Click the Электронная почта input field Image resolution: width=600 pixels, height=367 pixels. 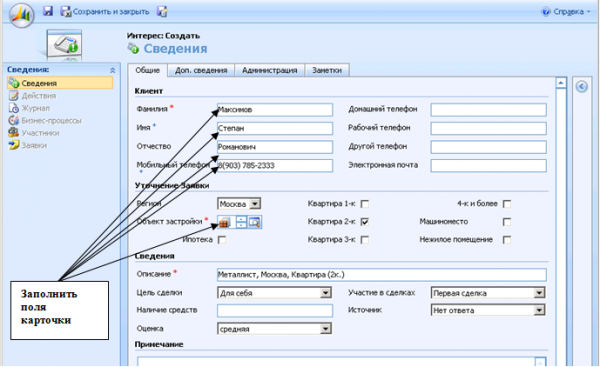point(488,166)
